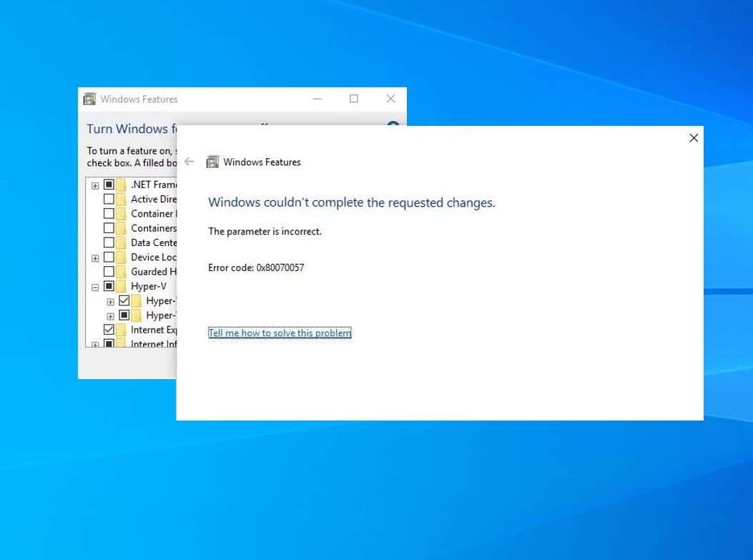The image size is (753, 560).
Task: Click the title bar icon of the background Windows Features window
Action: click(x=90, y=99)
